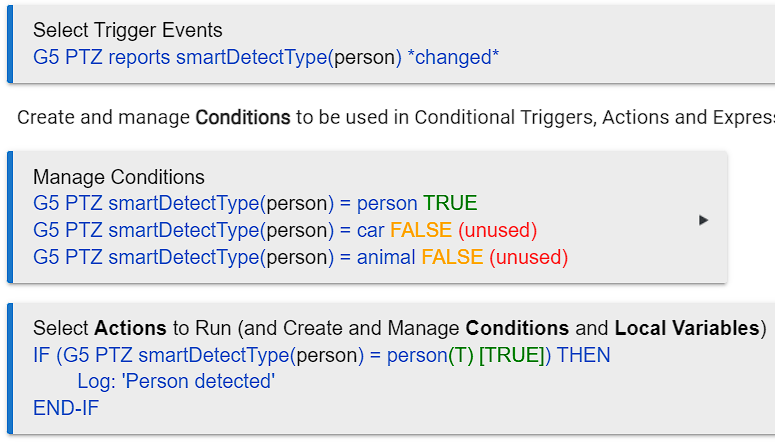Open the Manage Conditions heading
The height and width of the screenshot is (444, 775).
click(118, 177)
